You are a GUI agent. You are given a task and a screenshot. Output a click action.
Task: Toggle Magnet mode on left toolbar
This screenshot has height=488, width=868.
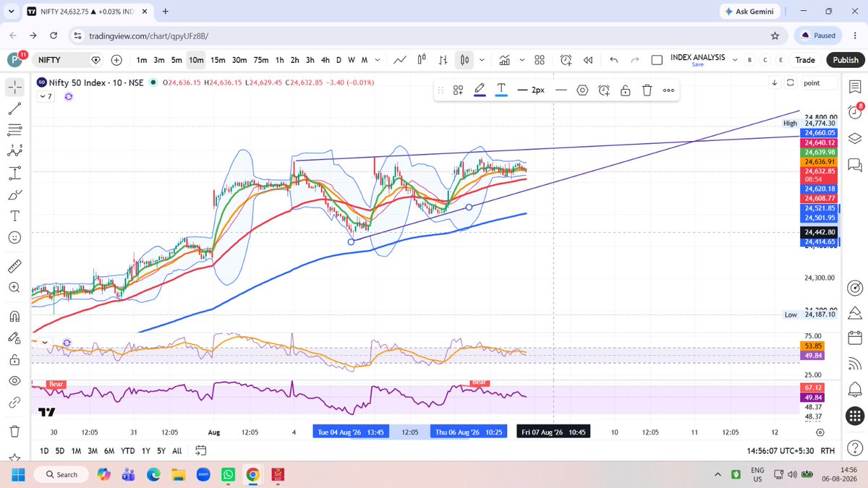pyautogui.click(x=15, y=317)
